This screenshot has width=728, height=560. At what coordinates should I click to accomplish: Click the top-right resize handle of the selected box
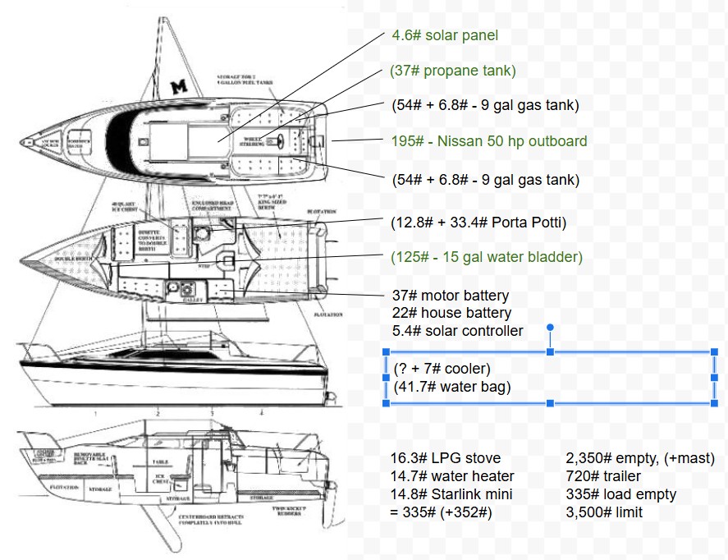point(715,352)
